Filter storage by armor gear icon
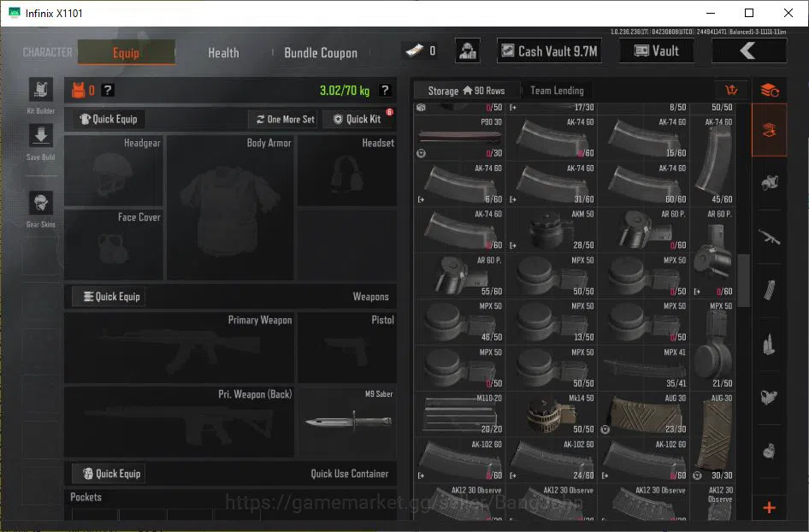The width and height of the screenshot is (809, 532). click(770, 183)
